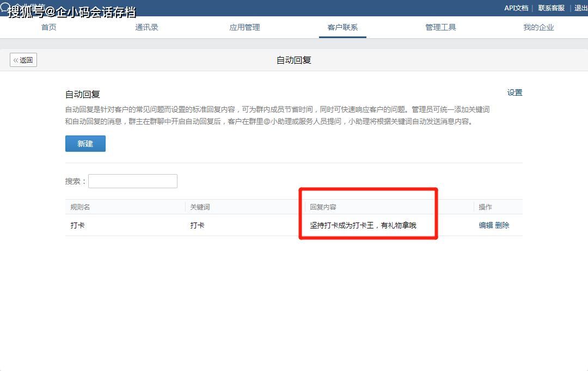Edit the 打卡 rule via 编辑
This screenshot has width=588, height=371.
[x=486, y=225]
